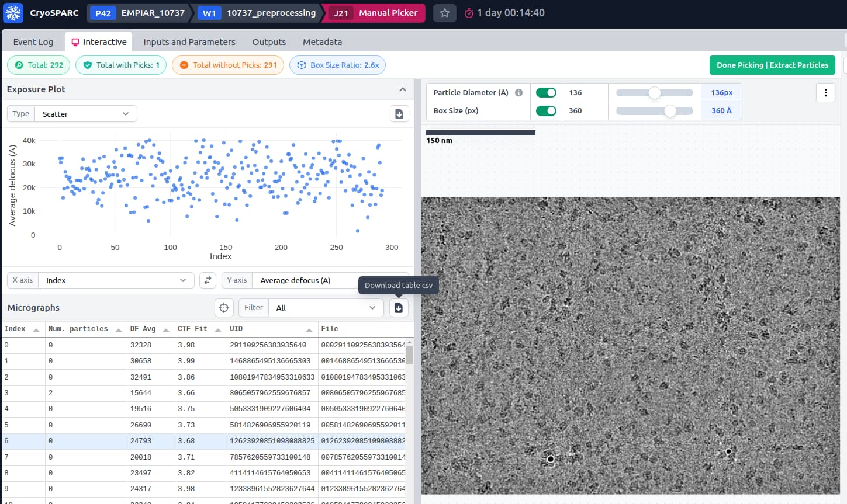Select micrograph row with DF Avg 20018

(204, 457)
